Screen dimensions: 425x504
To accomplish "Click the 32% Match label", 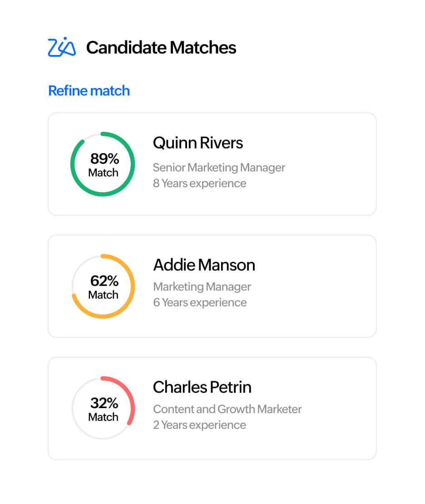I will [103, 409].
